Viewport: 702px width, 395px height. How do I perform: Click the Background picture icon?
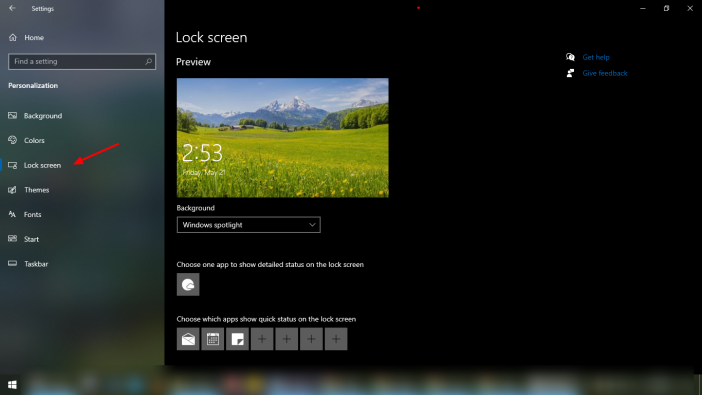coord(13,116)
